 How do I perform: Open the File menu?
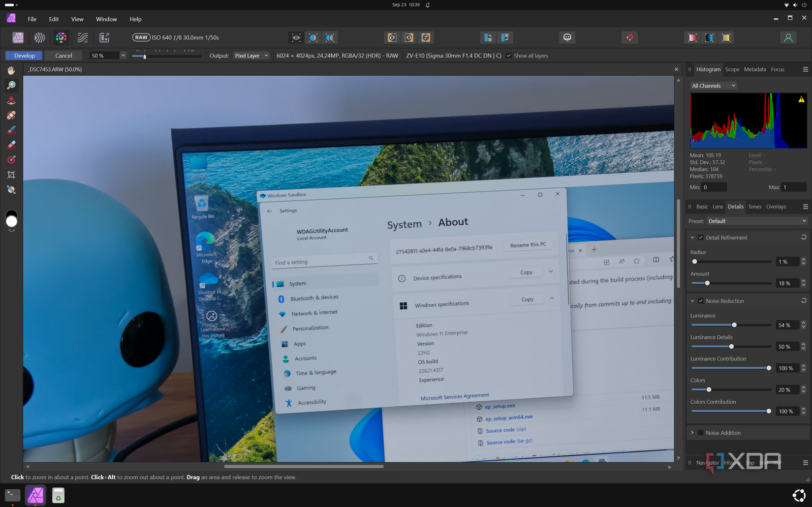coord(32,19)
